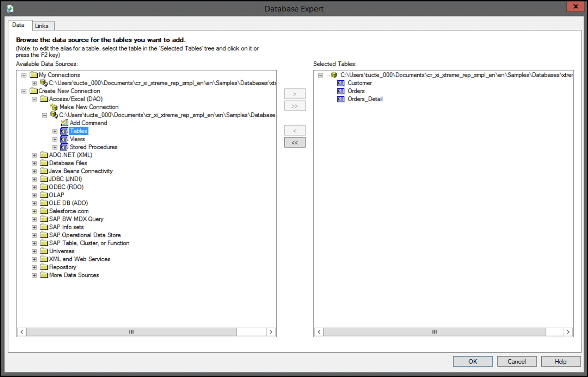Screen dimensions: 588x377
Task: Click the remove-all << button
Action: pos(295,142)
